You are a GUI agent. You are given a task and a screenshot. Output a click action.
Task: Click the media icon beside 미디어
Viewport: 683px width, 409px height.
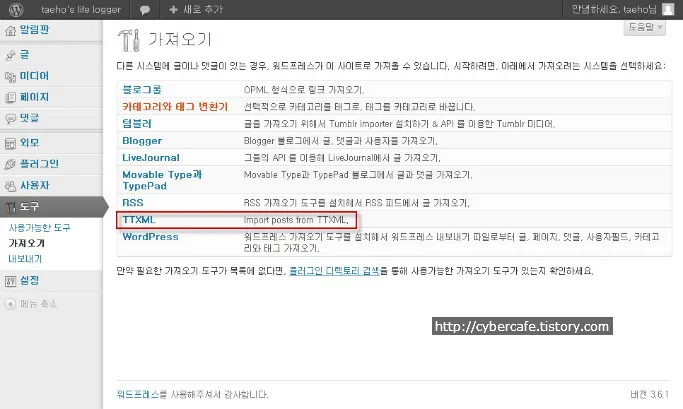[x=10, y=77]
